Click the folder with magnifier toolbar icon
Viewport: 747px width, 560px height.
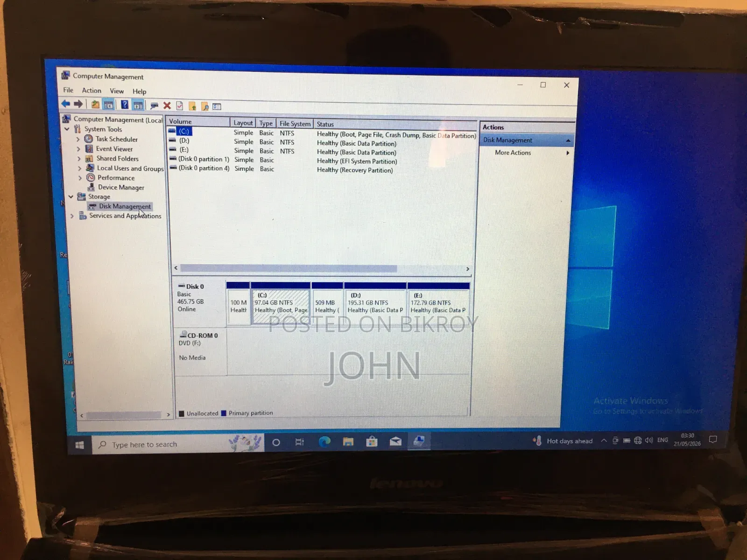coord(204,106)
